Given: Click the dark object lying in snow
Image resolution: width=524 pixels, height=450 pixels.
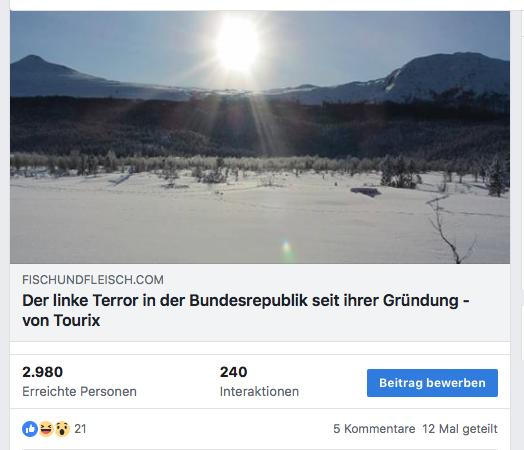Looking at the screenshot, I should click(366, 192).
